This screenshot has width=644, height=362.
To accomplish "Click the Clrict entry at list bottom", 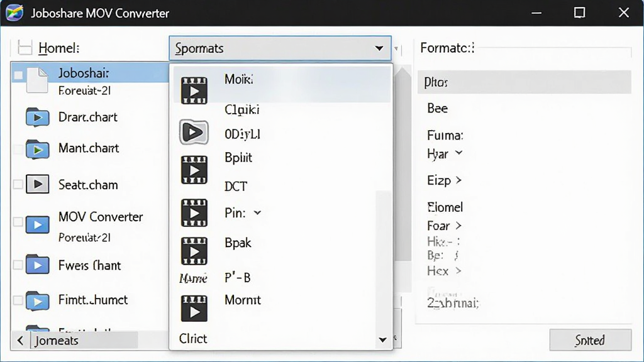I will click(x=193, y=339).
